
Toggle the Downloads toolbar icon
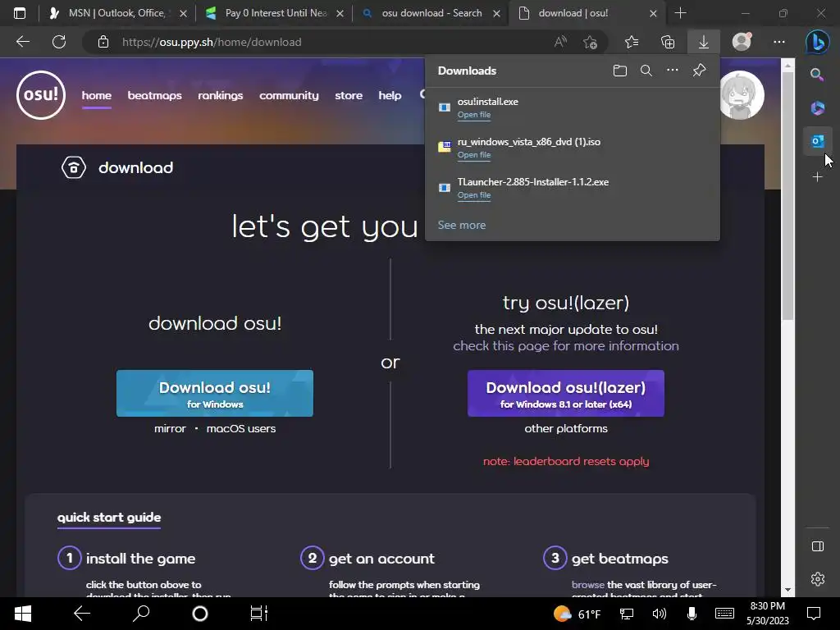tap(703, 42)
